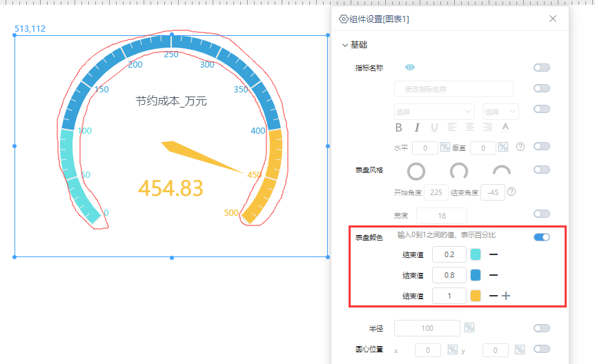The image size is (595, 364).
Task: Focus the 宽度 field showing 18
Action: tap(442, 216)
